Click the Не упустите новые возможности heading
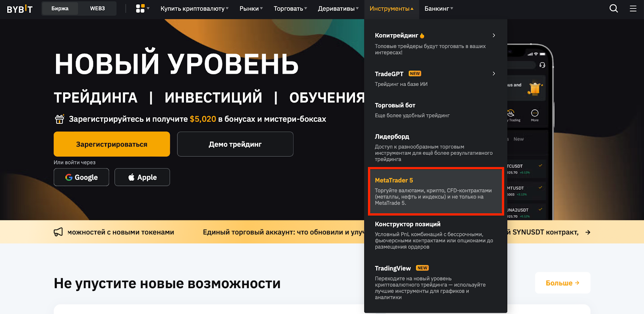 pos(167,283)
